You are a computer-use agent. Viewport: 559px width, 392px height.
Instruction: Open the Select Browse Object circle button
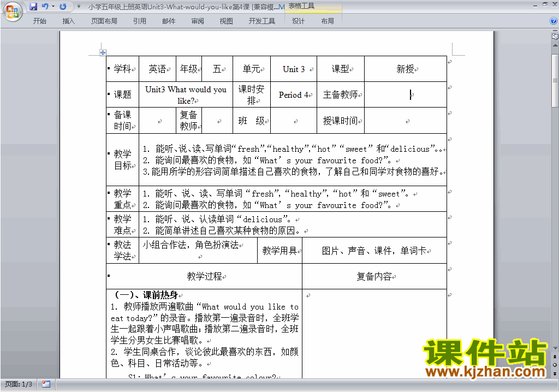[x=555, y=365]
